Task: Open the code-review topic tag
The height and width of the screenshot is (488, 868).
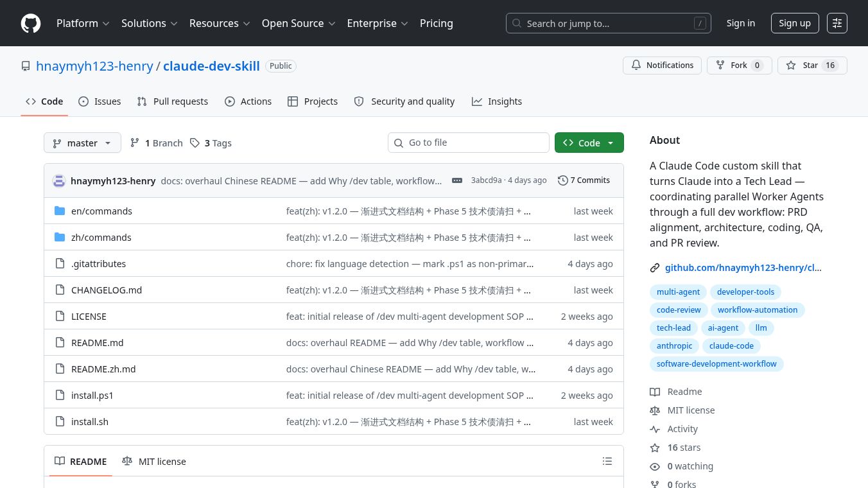Action: coord(679,309)
